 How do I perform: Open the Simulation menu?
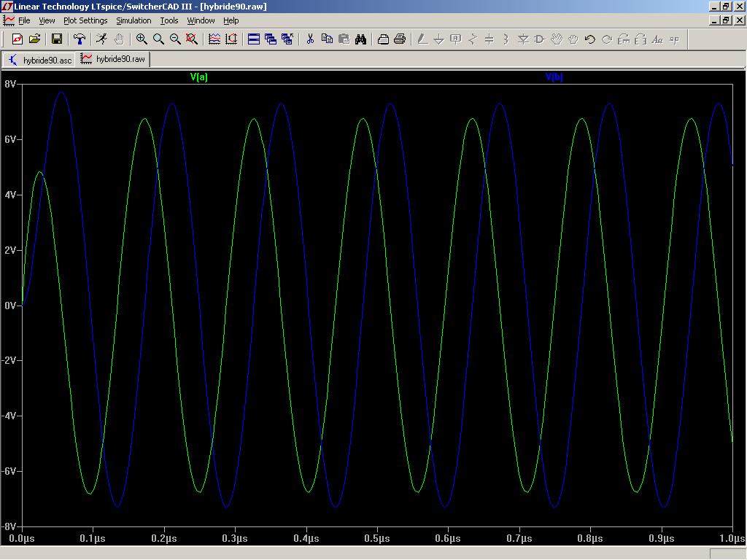click(x=133, y=20)
